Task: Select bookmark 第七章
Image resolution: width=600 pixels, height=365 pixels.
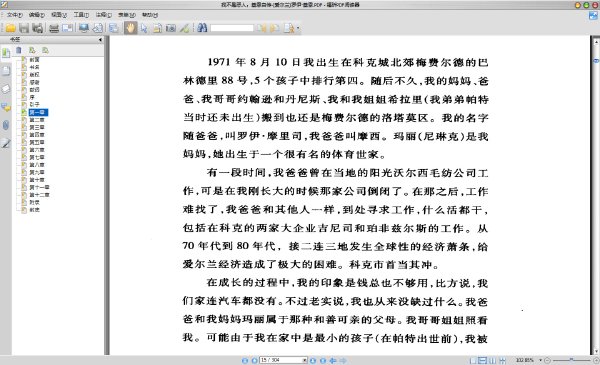Action: pyautogui.click(x=37, y=157)
